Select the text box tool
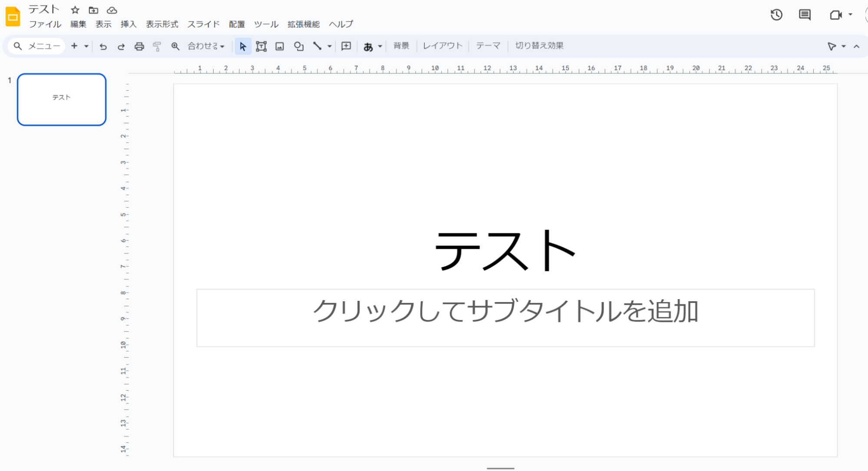 [x=261, y=46]
